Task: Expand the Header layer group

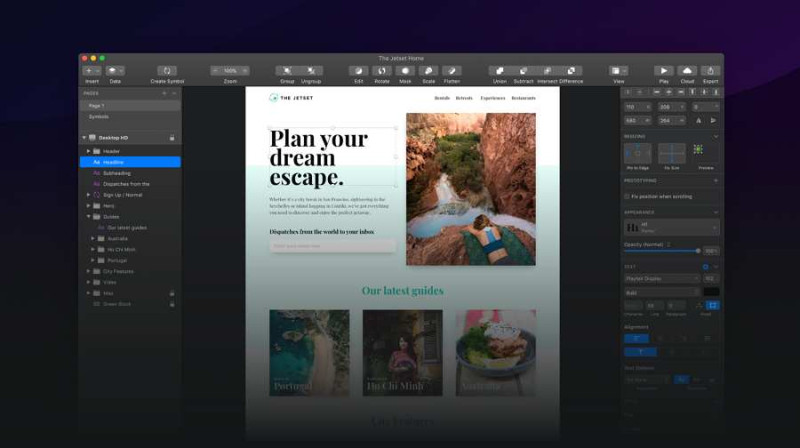Action: (88, 151)
